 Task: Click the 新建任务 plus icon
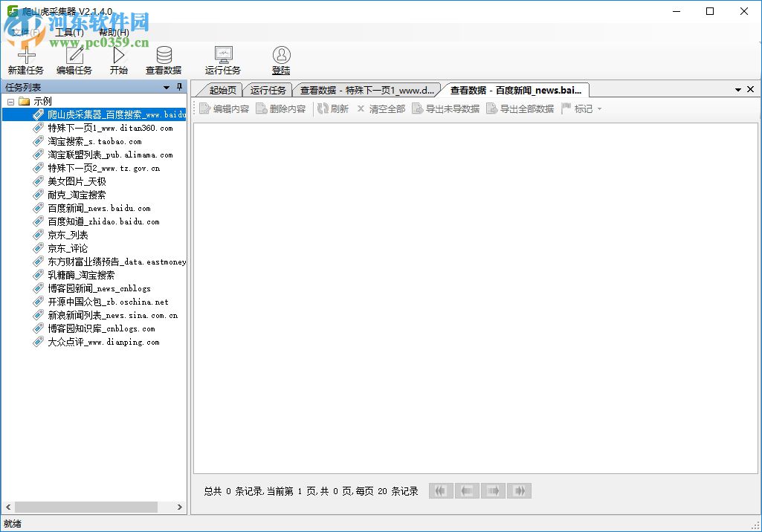click(x=26, y=55)
